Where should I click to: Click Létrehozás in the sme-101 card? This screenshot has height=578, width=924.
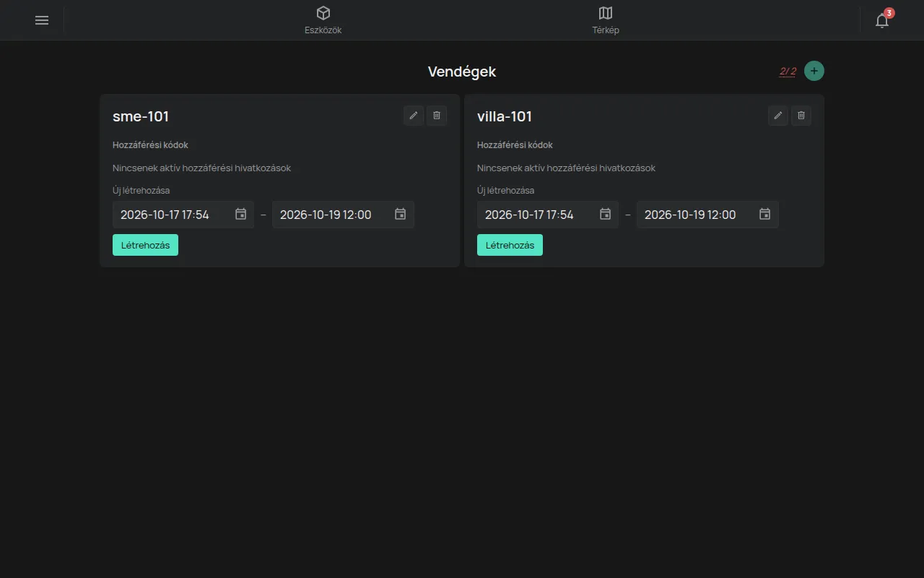[x=145, y=245]
